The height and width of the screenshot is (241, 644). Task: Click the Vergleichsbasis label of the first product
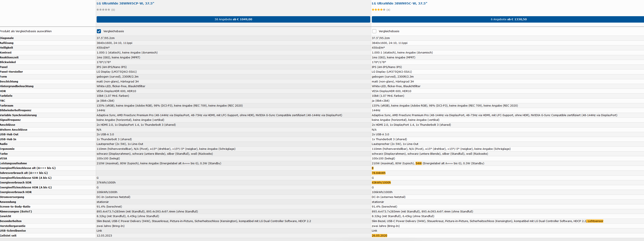pos(113,31)
